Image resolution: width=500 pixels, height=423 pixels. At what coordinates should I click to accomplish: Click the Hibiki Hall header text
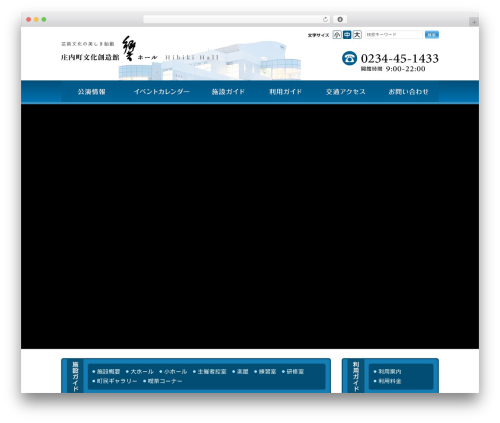192,57
